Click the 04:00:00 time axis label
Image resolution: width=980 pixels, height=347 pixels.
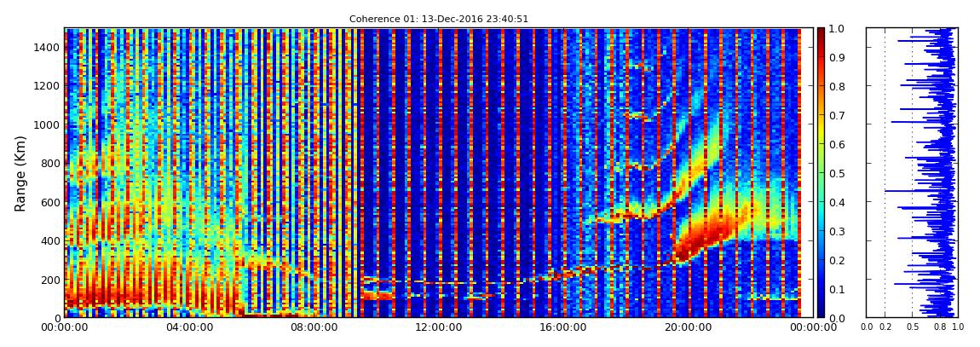click(x=188, y=327)
